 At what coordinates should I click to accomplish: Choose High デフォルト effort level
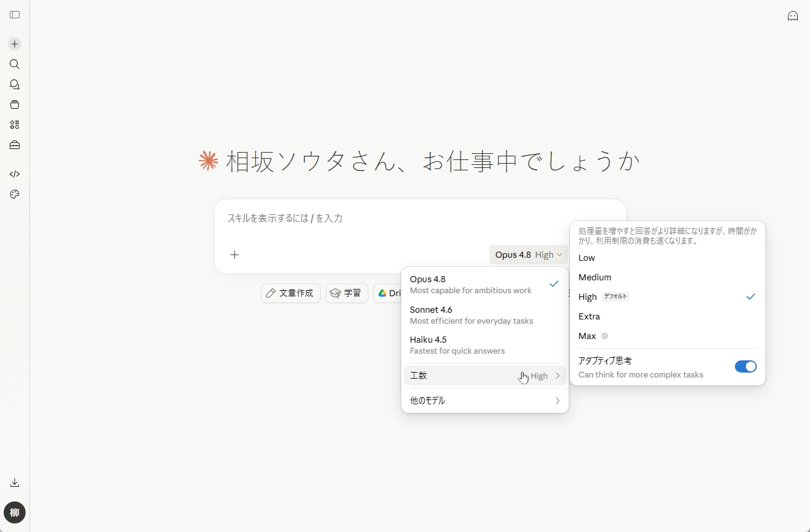[667, 297]
